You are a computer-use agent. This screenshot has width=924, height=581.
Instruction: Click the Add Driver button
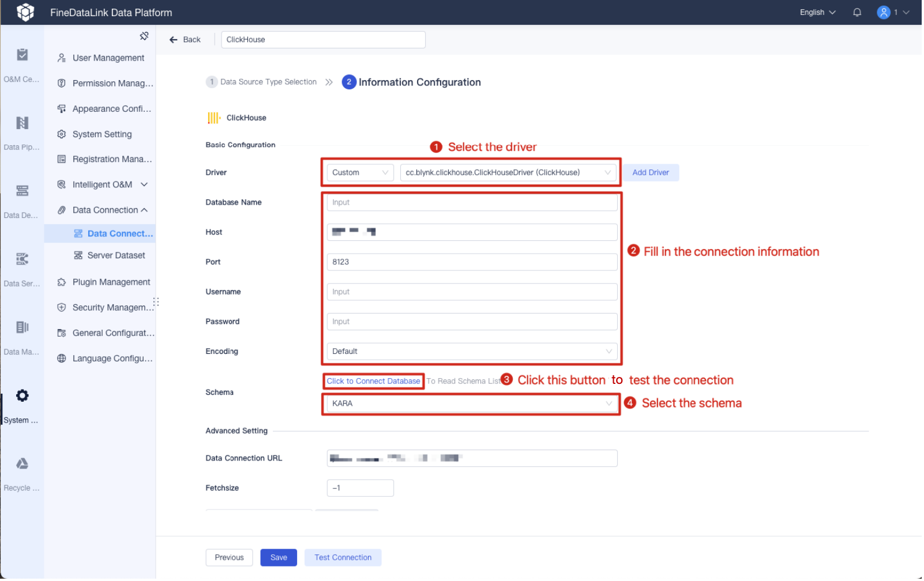tap(652, 173)
